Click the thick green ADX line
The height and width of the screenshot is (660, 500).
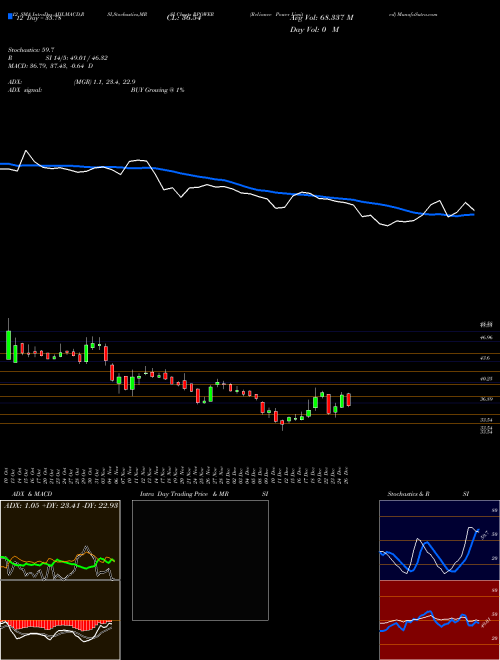click(x=57, y=562)
